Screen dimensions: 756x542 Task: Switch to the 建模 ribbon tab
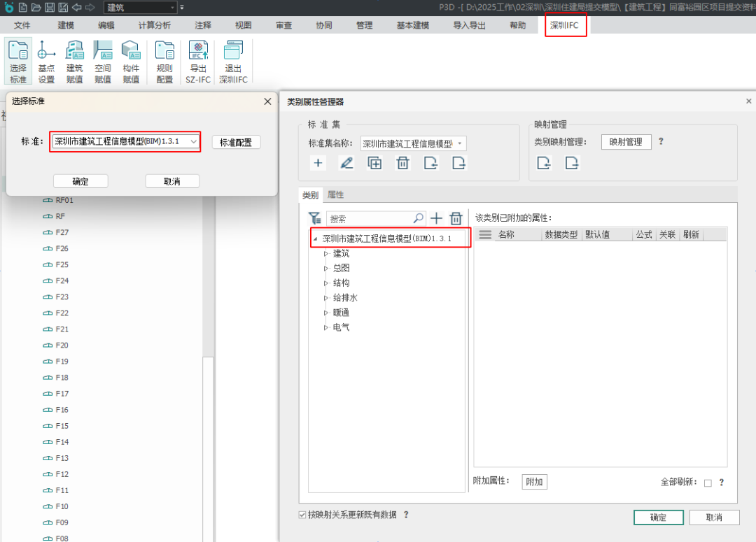click(x=66, y=25)
